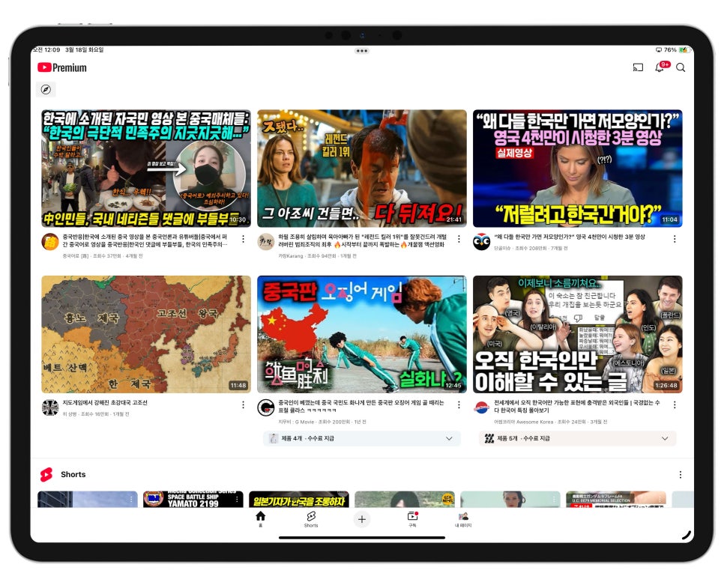The height and width of the screenshot is (588, 724).
Task: Open the G Movie channel avatar
Action: (x=265, y=407)
